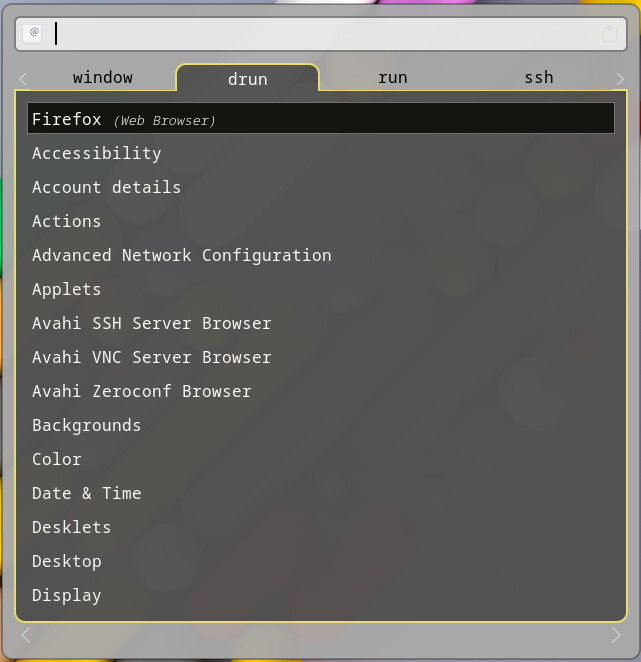Open the Display entry

[x=66, y=595]
